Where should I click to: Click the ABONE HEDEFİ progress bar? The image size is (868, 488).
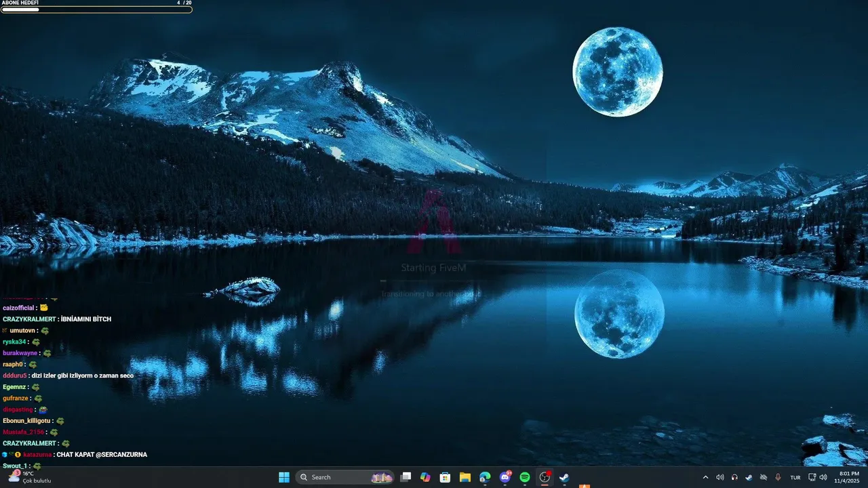click(96, 9)
